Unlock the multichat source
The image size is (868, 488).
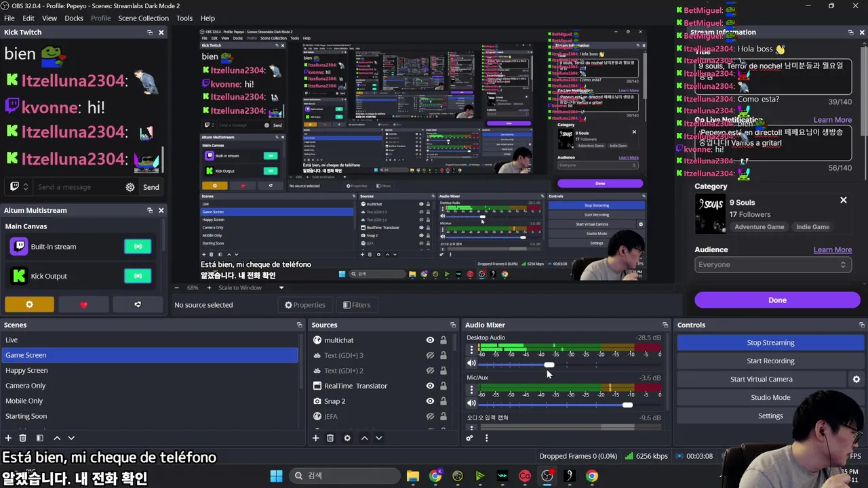click(443, 340)
